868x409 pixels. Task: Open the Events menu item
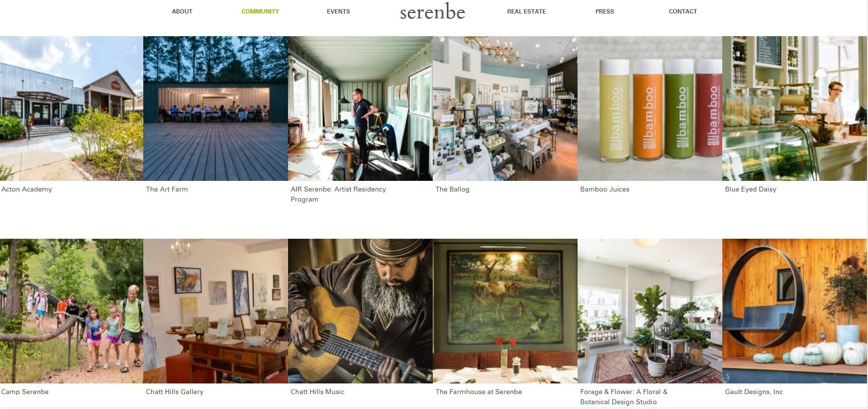tap(338, 12)
